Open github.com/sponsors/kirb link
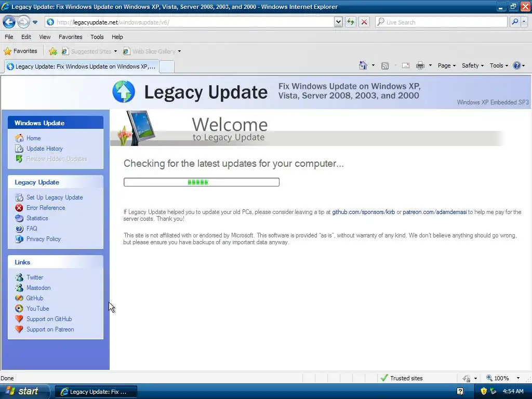 click(x=363, y=212)
